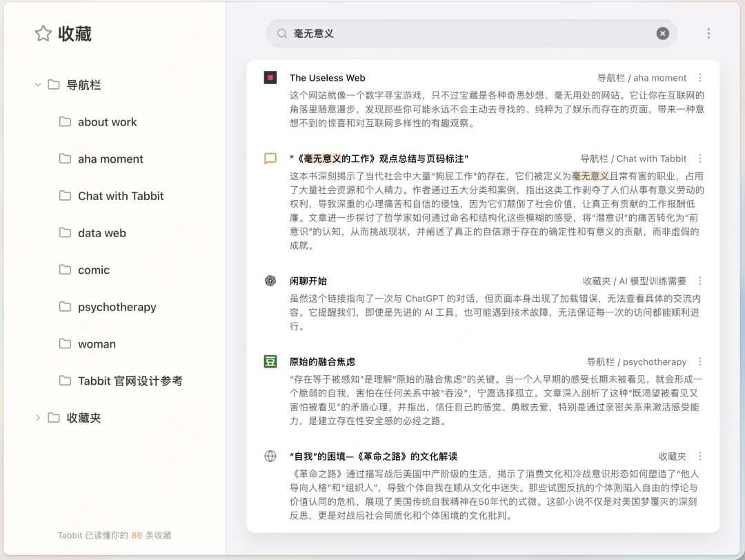The height and width of the screenshot is (560, 745).
Task: Open the aha moment folder
Action: coord(110,159)
